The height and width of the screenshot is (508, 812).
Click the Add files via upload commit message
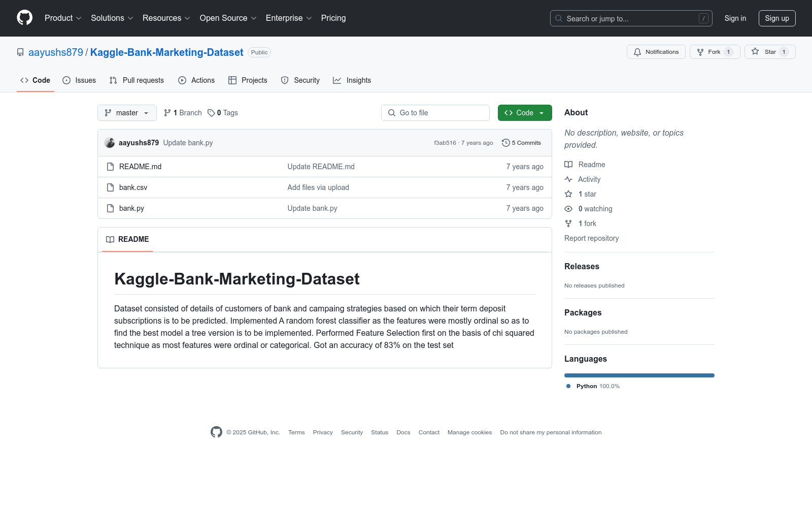[x=318, y=187]
